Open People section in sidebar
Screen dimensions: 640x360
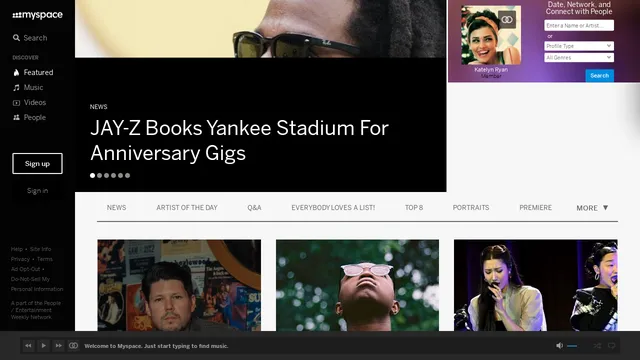point(29,118)
